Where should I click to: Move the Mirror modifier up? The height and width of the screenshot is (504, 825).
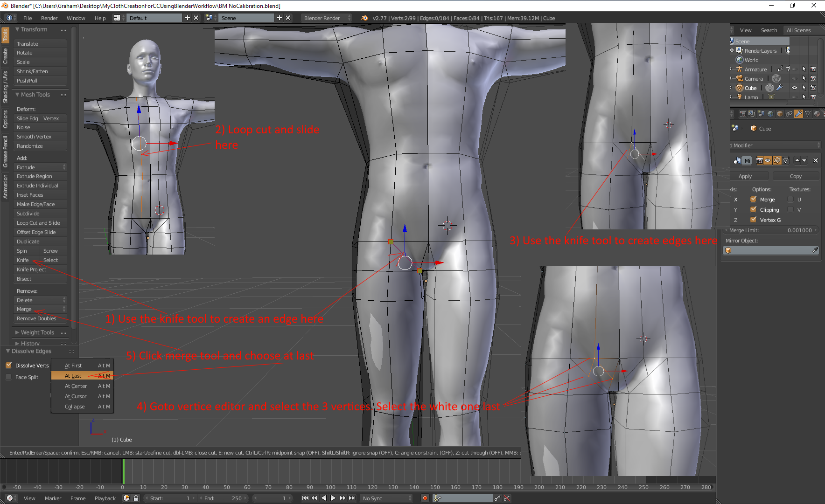(x=797, y=160)
